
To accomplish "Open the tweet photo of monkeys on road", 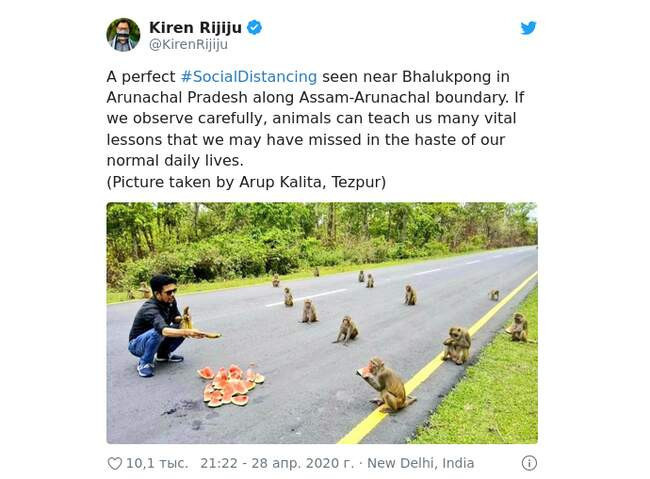I will pyautogui.click(x=322, y=323).
